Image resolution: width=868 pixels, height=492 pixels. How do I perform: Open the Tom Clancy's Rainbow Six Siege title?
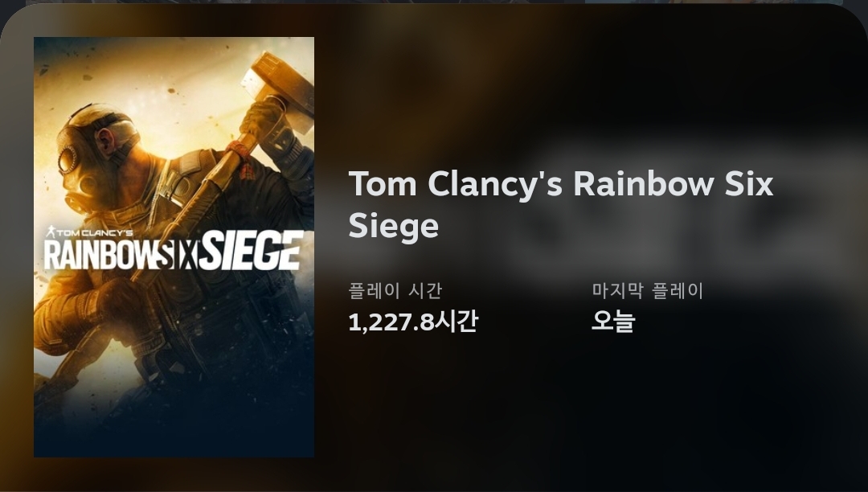[x=560, y=204]
